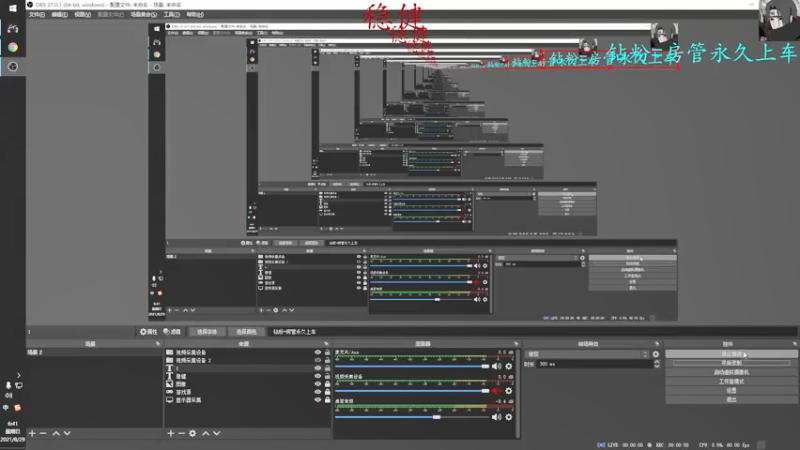
Task: Toggle visibility of the 稳健 text source
Action: (x=318, y=376)
